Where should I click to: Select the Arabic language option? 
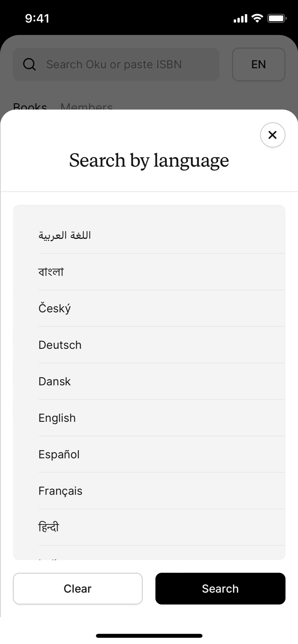pyautogui.click(x=65, y=235)
